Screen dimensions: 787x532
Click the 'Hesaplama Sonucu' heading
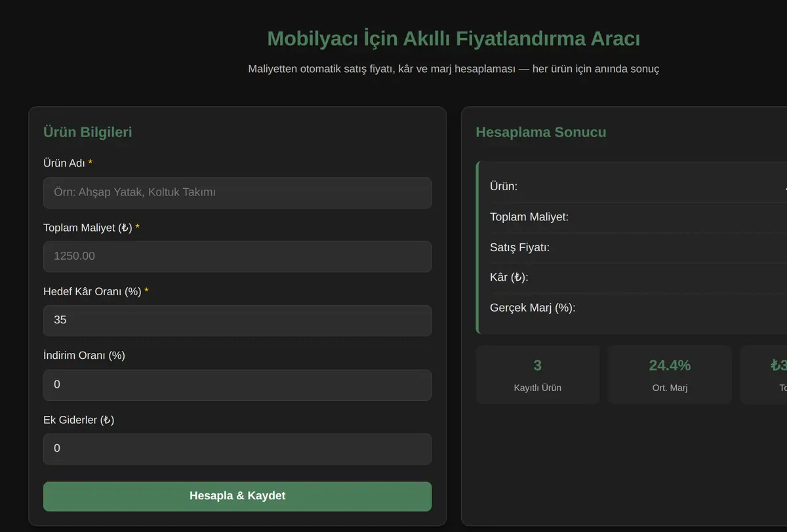tap(540, 132)
